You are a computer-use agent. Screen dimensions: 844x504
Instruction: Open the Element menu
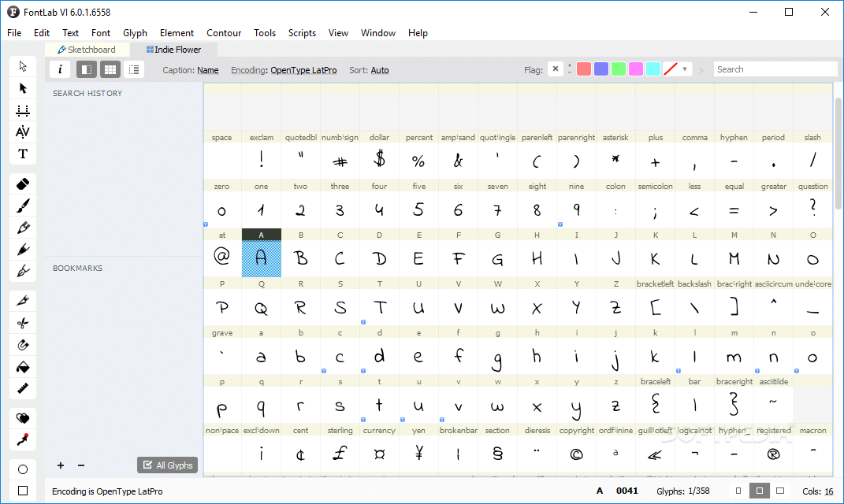point(177,33)
